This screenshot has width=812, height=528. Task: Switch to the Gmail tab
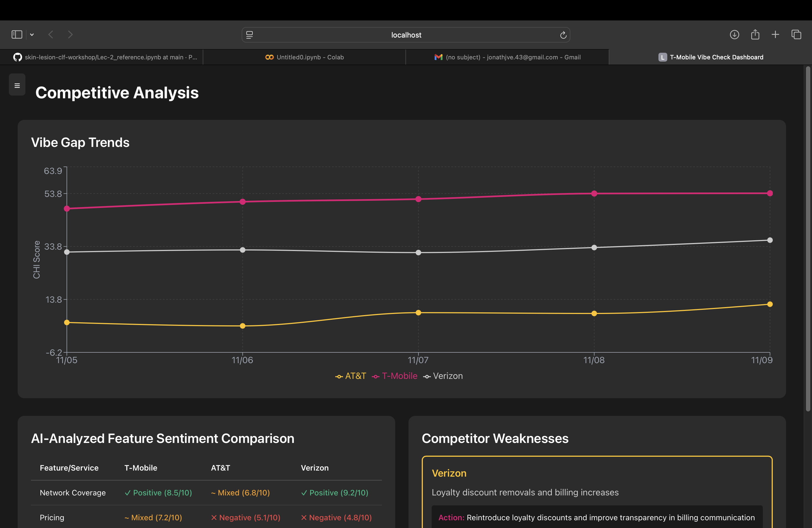point(507,57)
